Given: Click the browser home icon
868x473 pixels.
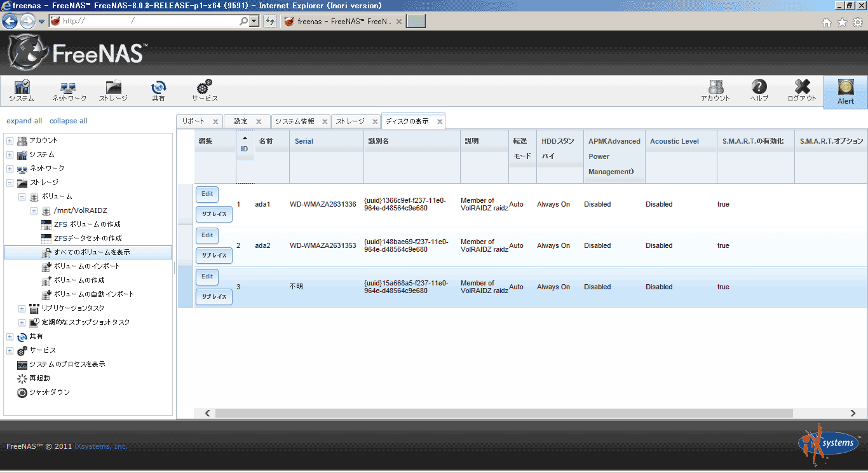Looking at the screenshot, I should [x=827, y=22].
